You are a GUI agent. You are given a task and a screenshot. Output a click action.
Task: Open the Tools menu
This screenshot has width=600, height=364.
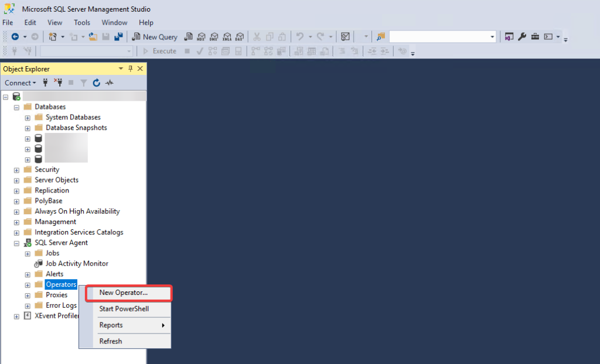81,22
